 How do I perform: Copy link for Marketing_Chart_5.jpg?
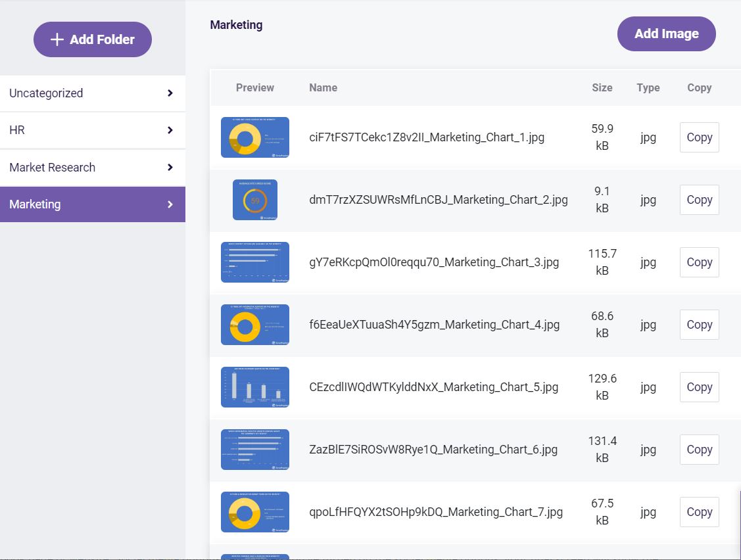point(700,387)
